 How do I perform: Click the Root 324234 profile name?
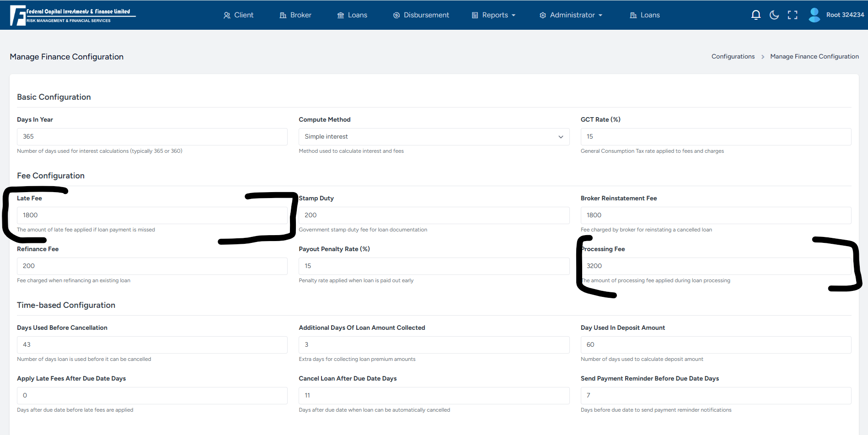point(845,15)
